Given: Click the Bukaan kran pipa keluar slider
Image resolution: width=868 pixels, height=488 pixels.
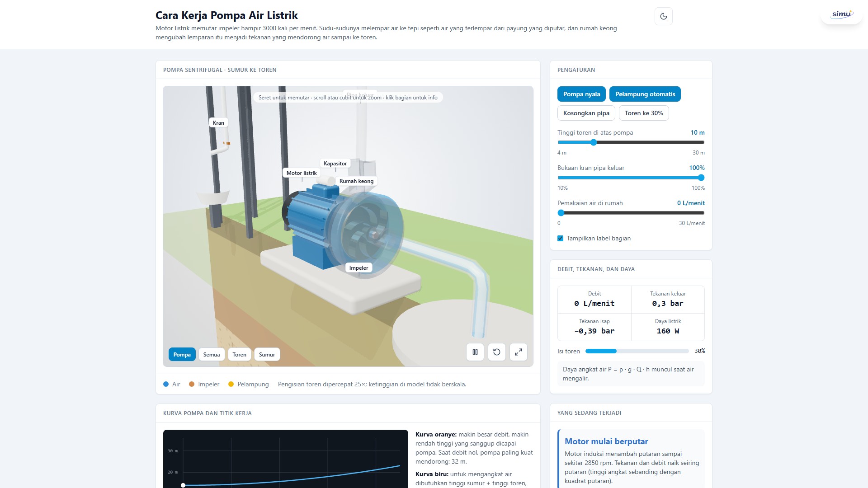Looking at the screenshot, I should point(631,178).
